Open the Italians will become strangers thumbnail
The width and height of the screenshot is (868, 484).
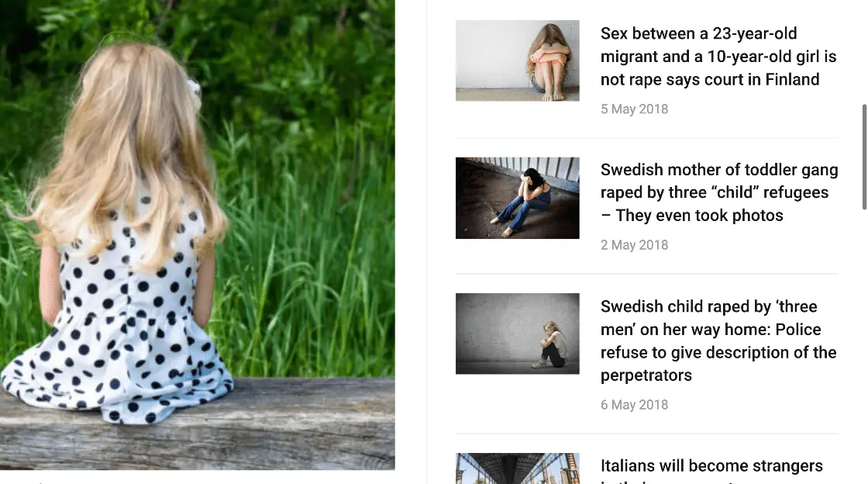coord(517,468)
